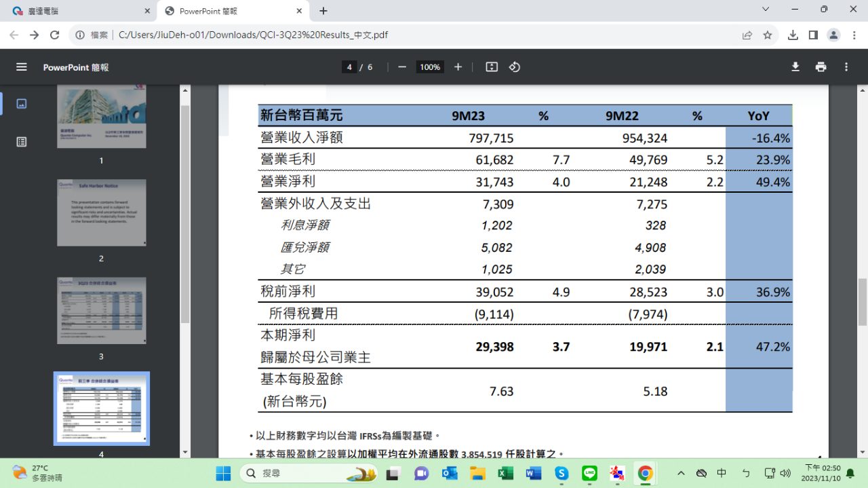
Task: Open Excel from the taskbar
Action: (505, 473)
